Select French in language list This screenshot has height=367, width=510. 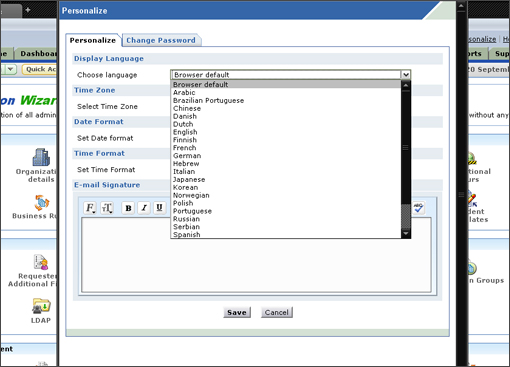click(x=286, y=148)
